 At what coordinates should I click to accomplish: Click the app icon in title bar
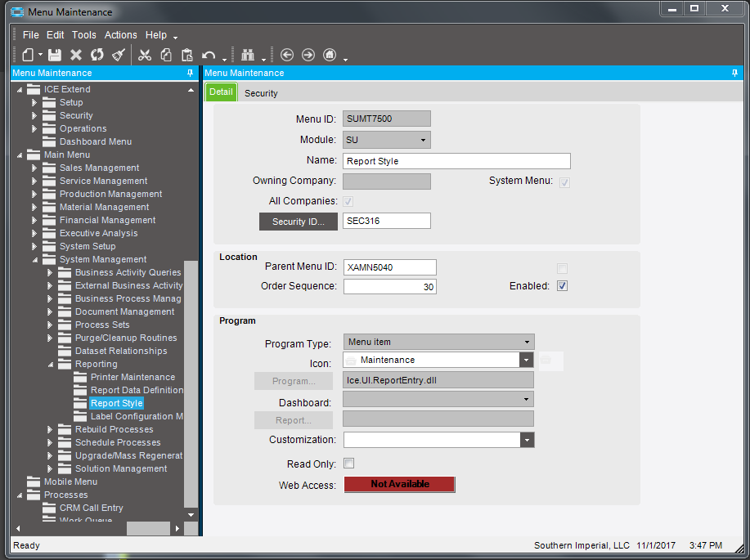click(17, 12)
